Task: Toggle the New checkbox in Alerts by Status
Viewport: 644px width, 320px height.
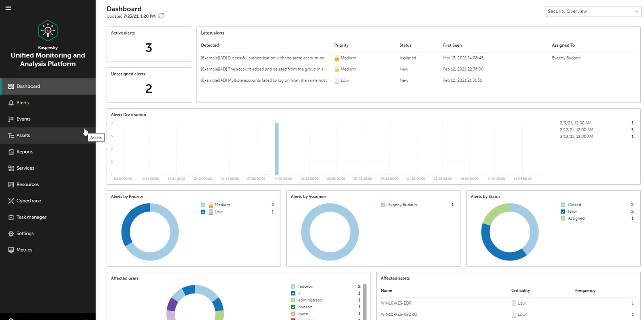Action: [x=563, y=211]
